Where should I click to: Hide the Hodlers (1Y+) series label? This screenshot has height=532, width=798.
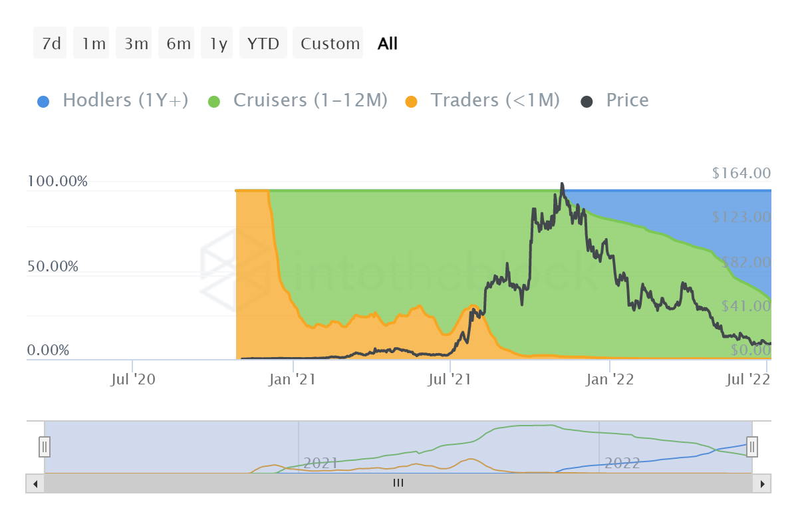point(125,100)
